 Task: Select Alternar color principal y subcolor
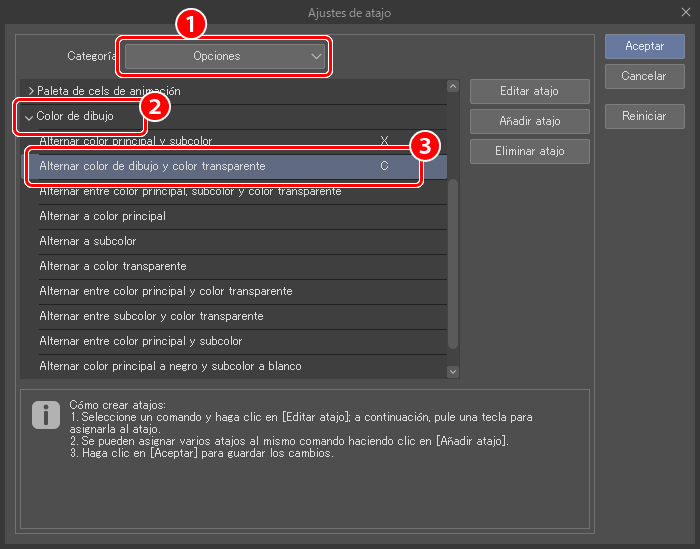(x=125, y=141)
